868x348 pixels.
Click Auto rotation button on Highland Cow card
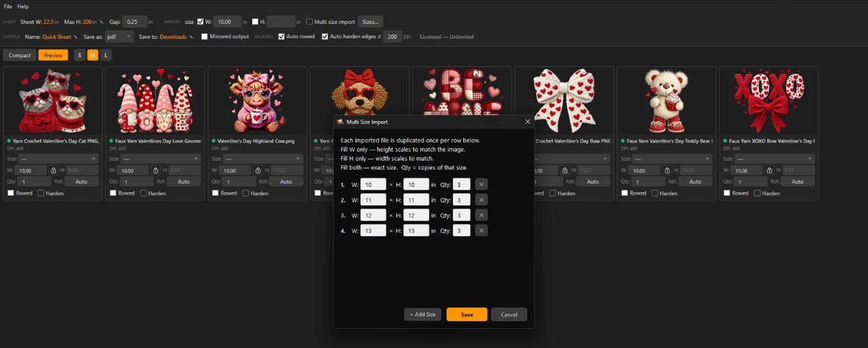click(x=286, y=182)
